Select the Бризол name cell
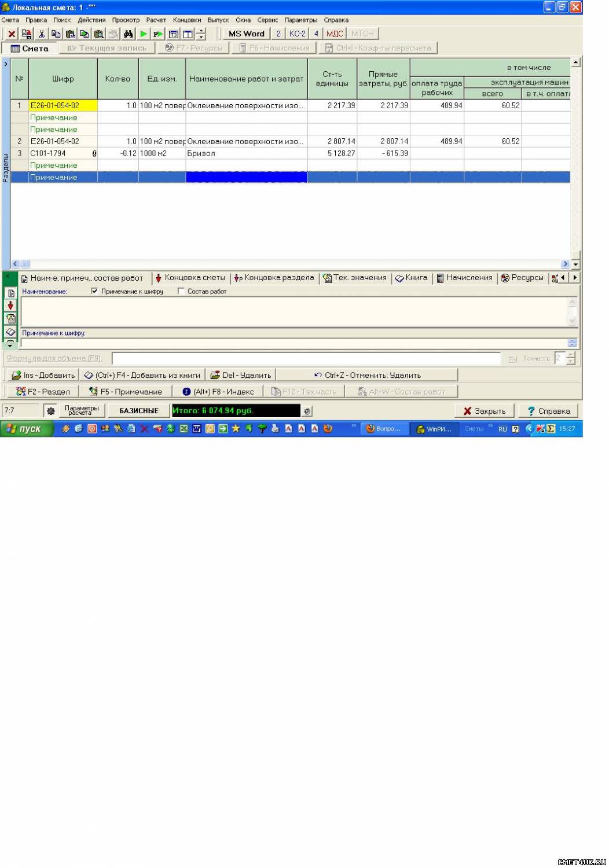 (246, 153)
